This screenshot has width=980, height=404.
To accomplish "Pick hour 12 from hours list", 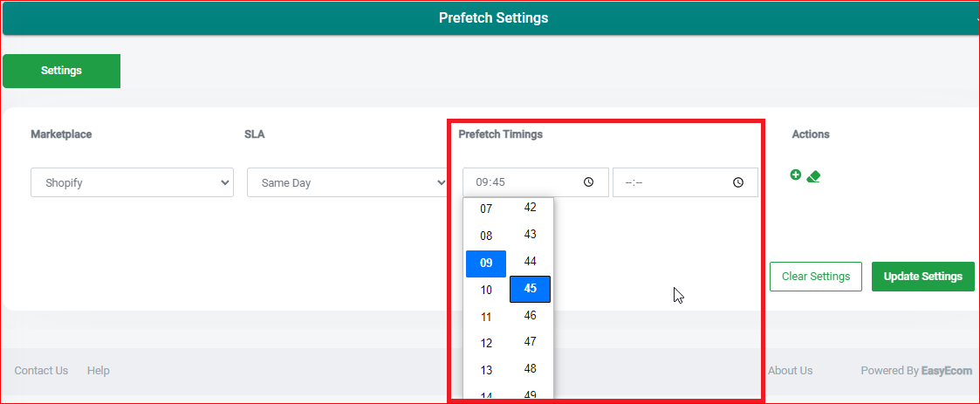I will pos(486,343).
